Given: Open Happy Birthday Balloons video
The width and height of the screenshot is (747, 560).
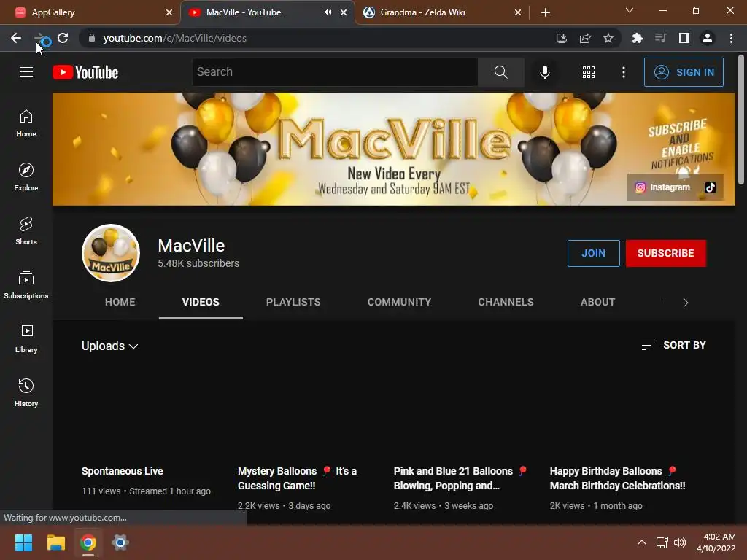Looking at the screenshot, I should point(617,478).
